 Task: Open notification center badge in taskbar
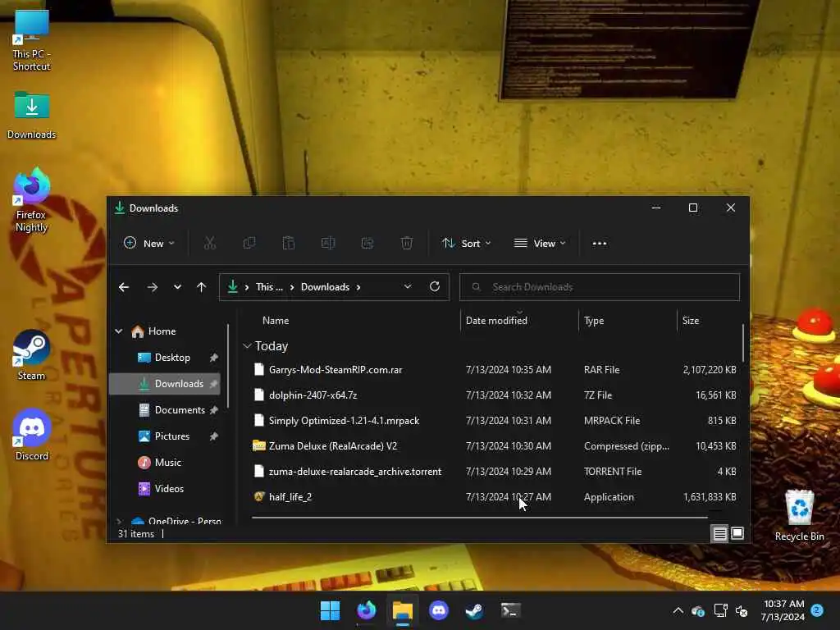[x=817, y=610]
